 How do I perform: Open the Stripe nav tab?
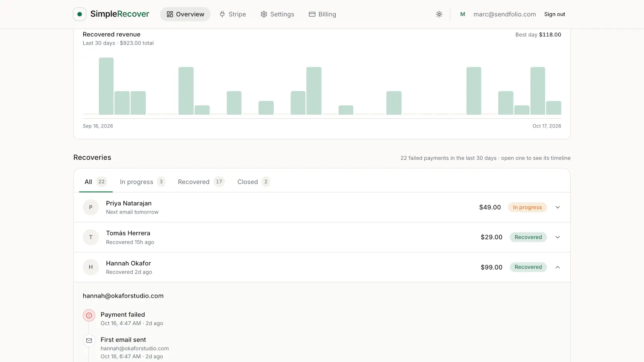tap(233, 14)
